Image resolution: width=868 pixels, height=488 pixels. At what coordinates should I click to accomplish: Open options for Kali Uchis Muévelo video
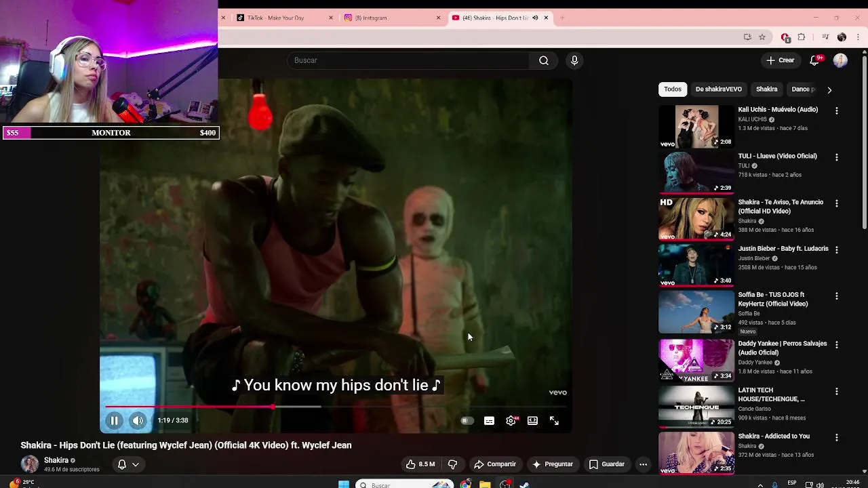click(x=837, y=110)
